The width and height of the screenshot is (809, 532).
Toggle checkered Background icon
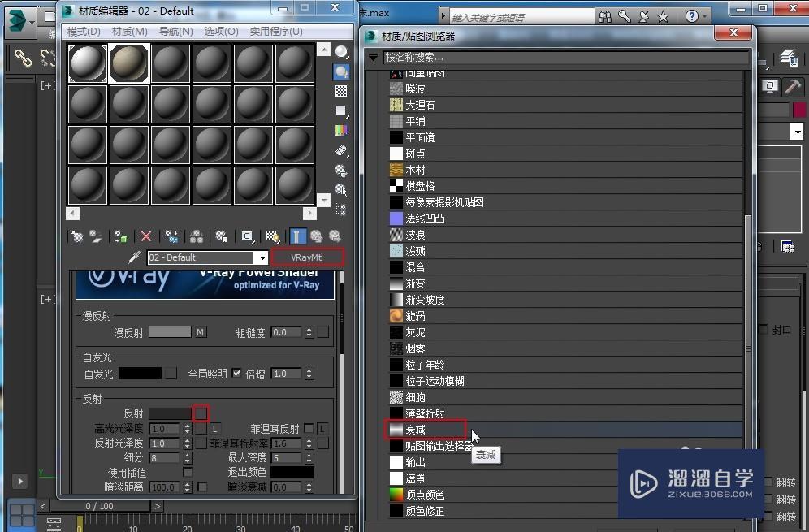(341, 91)
